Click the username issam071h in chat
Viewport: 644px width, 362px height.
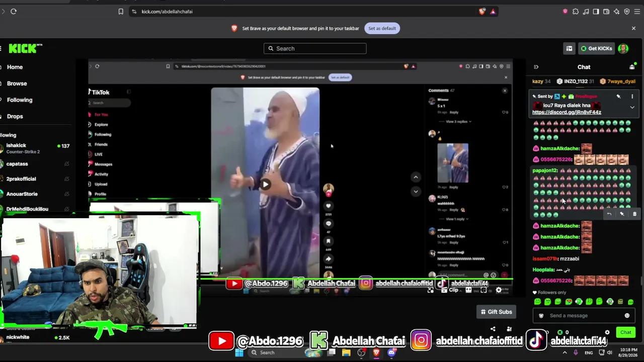[x=545, y=258]
